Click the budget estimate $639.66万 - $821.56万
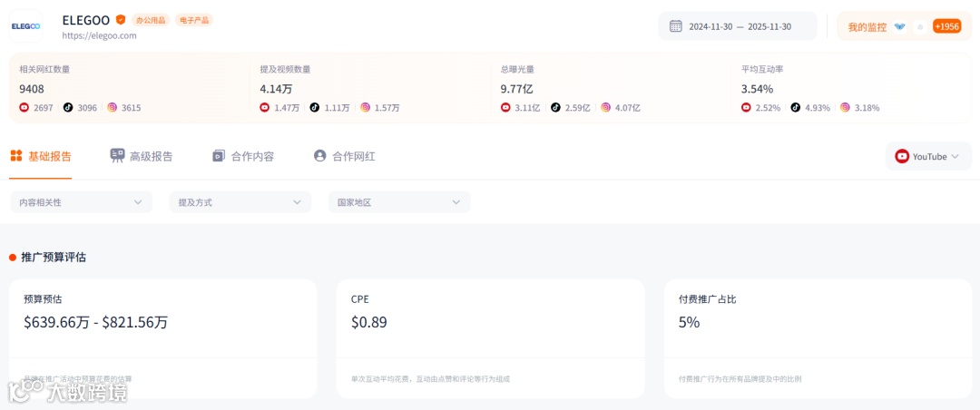 coord(95,323)
